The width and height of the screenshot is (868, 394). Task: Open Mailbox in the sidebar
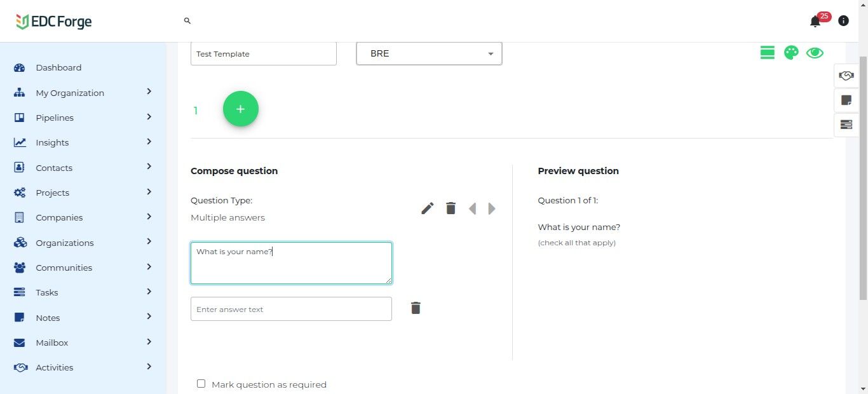(52, 343)
